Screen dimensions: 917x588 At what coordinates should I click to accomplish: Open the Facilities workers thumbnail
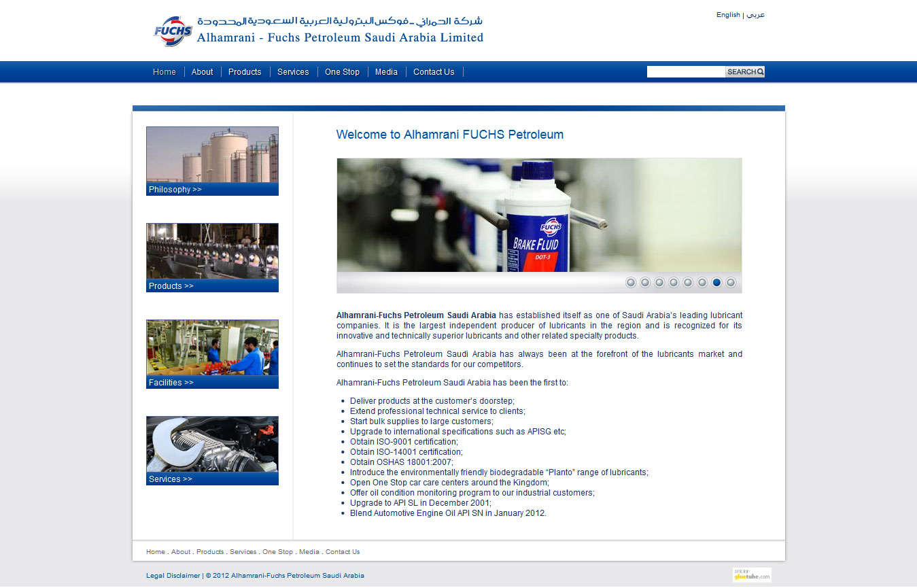[212, 348]
